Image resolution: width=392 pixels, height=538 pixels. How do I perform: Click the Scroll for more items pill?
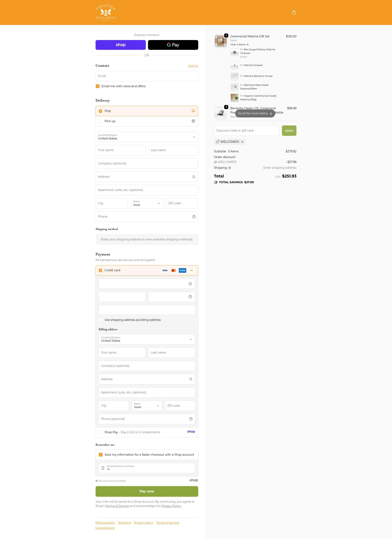pyautogui.click(x=255, y=113)
